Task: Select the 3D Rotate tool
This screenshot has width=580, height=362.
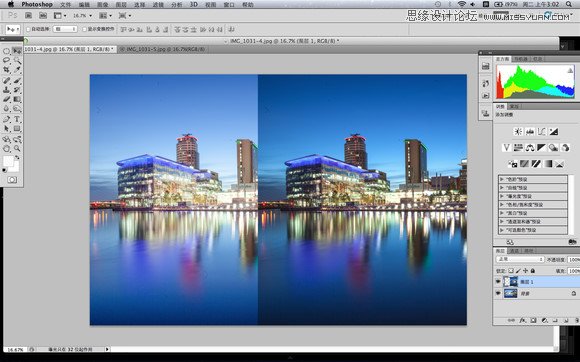Action: (x=6, y=139)
